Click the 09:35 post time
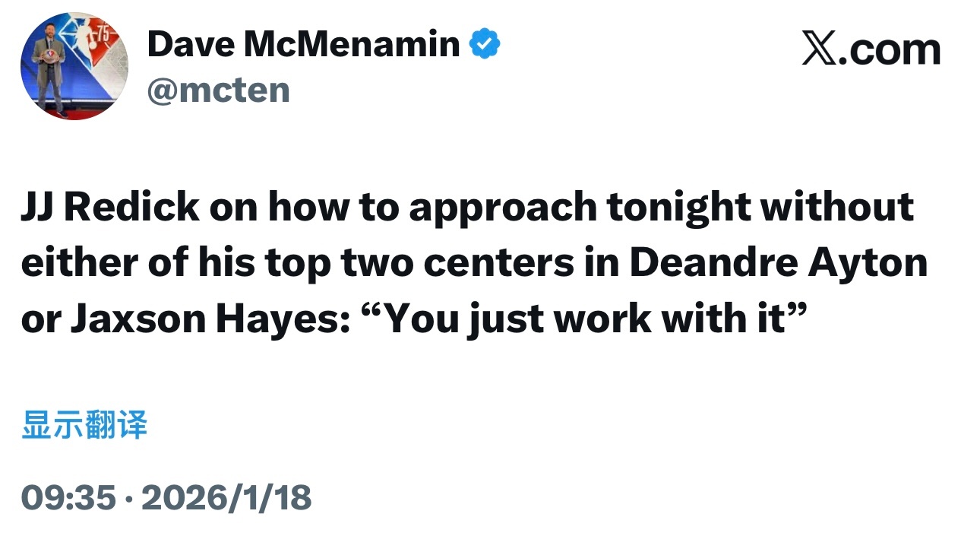Viewport: 980px width, 533px height. click(x=68, y=498)
